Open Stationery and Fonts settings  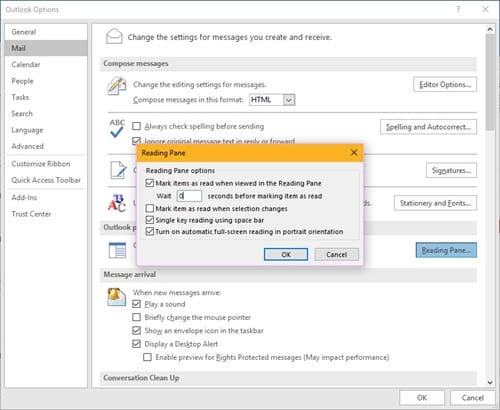435,203
